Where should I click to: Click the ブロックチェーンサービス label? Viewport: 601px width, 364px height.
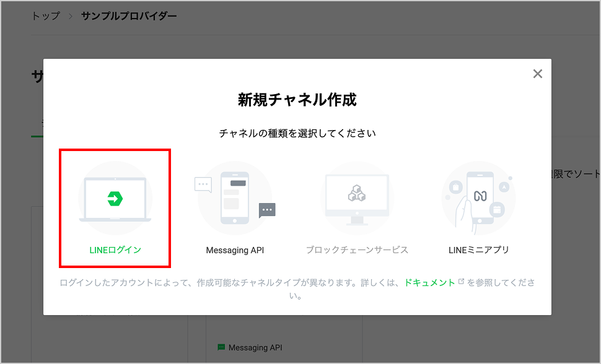point(357,250)
